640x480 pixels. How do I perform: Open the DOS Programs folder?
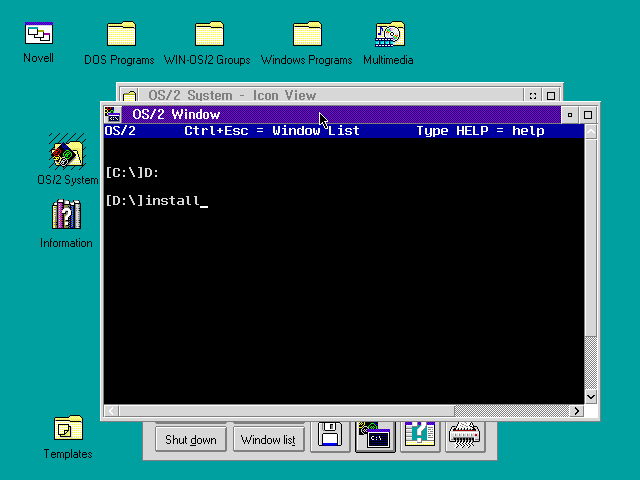tap(121, 33)
